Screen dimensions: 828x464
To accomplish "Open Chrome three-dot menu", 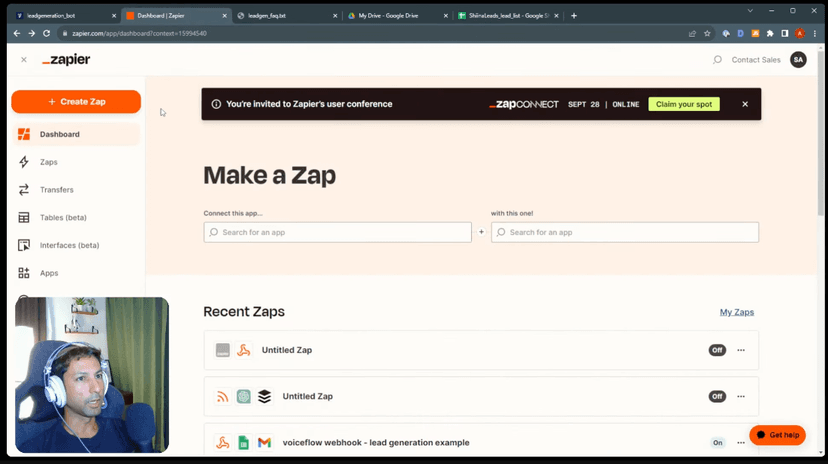I will [x=815, y=33].
